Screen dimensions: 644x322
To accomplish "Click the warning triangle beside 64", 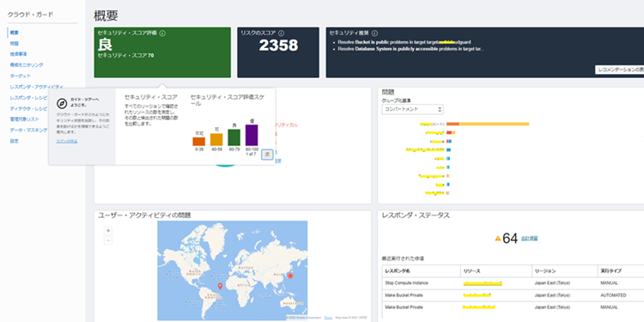I will [498, 238].
